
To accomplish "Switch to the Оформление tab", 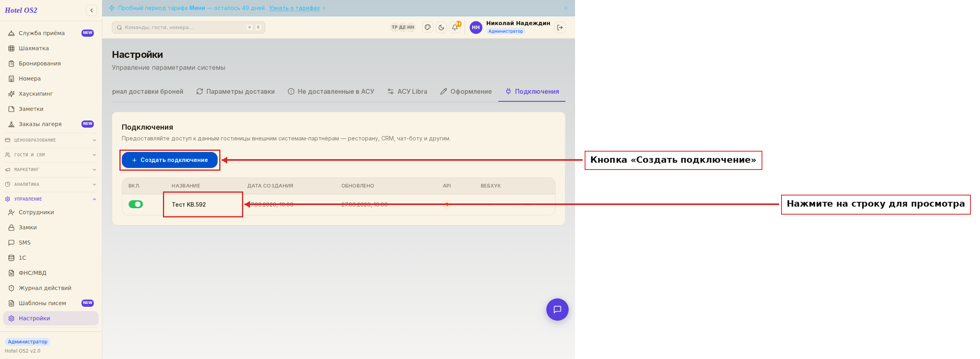I will 466,92.
